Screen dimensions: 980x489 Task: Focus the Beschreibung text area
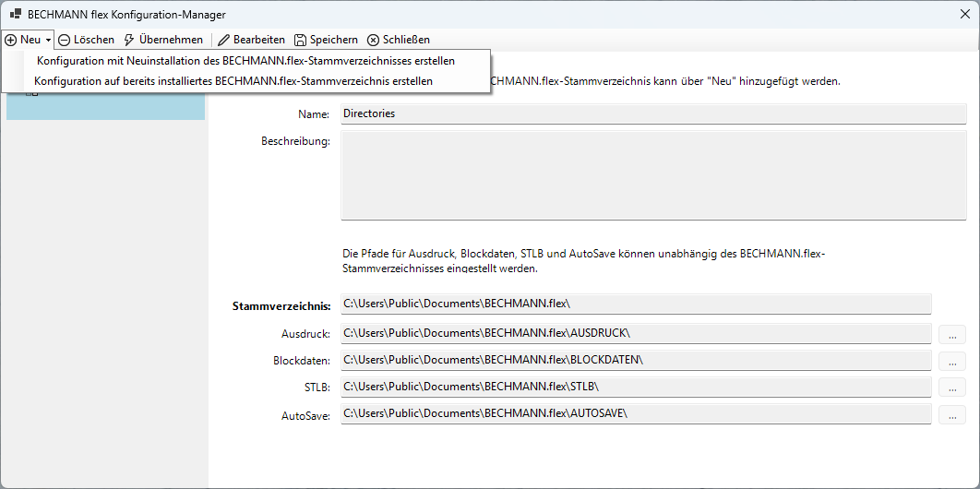tap(636, 175)
